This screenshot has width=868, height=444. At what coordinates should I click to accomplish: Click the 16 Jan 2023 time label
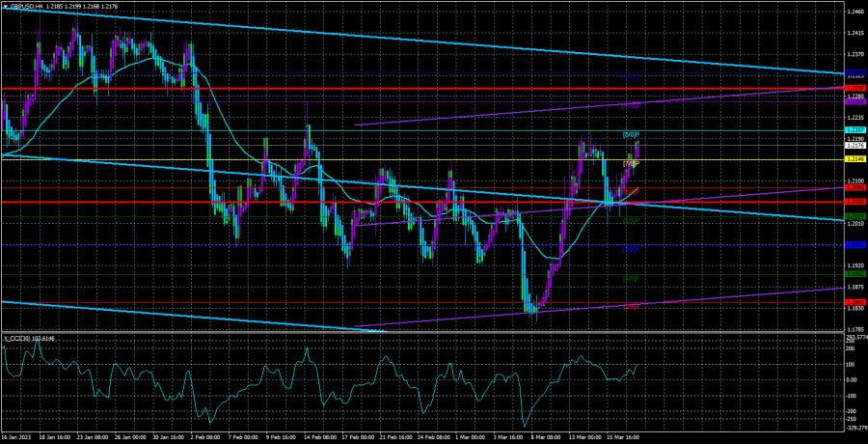(17, 437)
